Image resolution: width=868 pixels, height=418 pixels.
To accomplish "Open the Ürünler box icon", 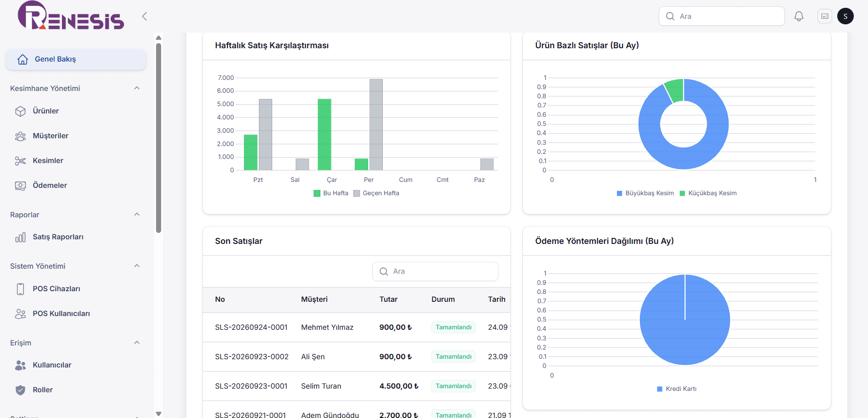I will [x=20, y=111].
